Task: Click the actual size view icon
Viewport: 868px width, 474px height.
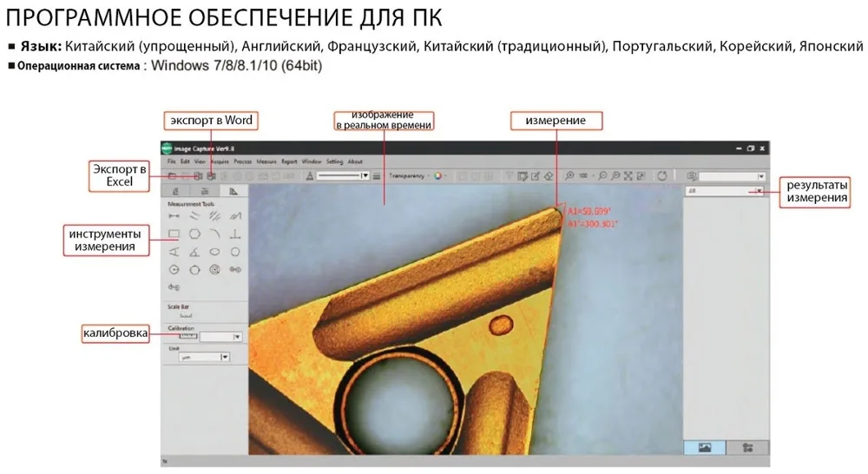Action: tap(641, 176)
